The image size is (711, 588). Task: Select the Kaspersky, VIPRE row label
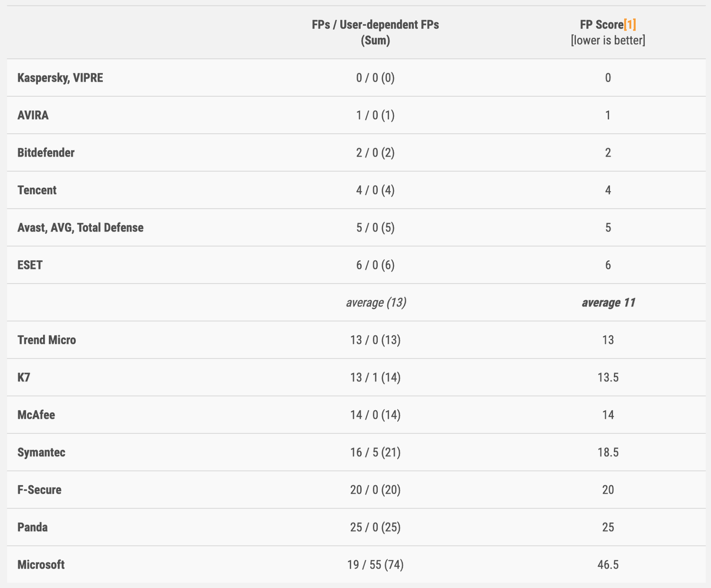pyautogui.click(x=60, y=78)
